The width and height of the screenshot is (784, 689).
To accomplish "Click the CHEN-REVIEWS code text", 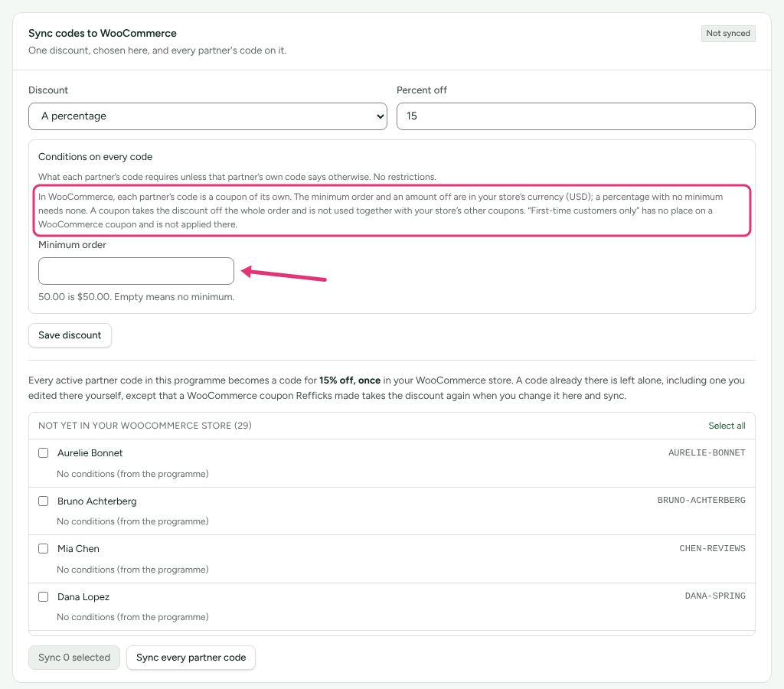I will point(712,548).
